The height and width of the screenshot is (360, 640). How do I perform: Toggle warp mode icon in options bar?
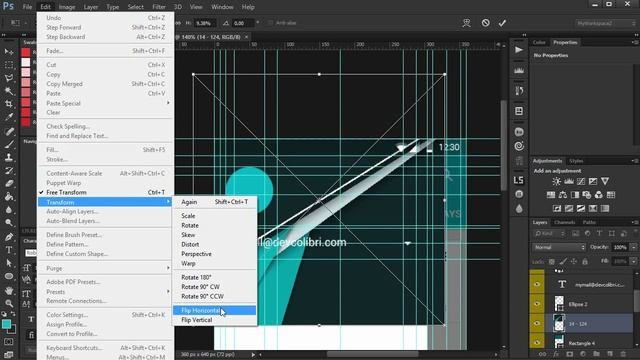467,23
